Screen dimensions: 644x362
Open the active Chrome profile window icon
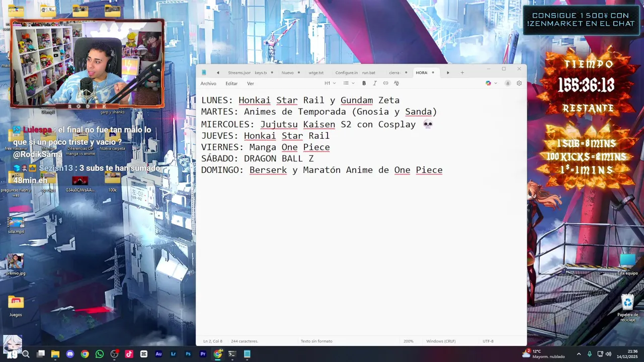[218, 354]
